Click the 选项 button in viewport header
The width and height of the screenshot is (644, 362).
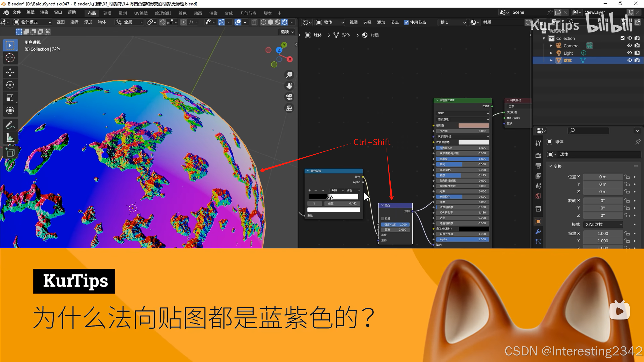tap(287, 32)
